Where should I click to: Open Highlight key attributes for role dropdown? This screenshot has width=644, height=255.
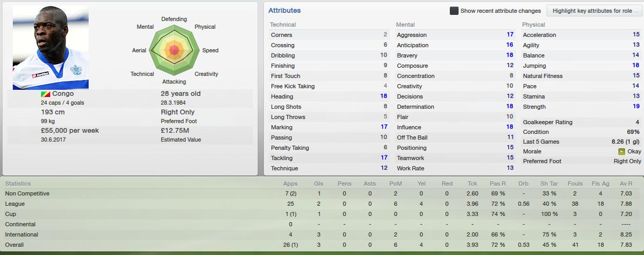(593, 11)
